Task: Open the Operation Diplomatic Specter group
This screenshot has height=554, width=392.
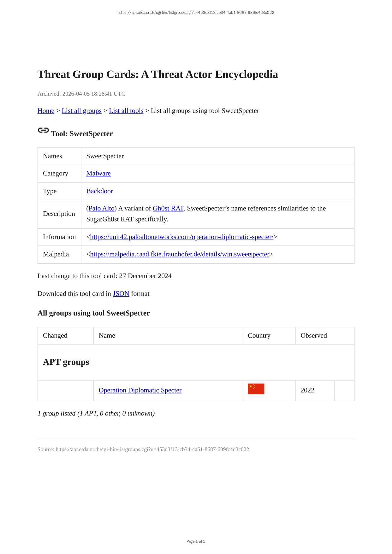Action: 140,390
